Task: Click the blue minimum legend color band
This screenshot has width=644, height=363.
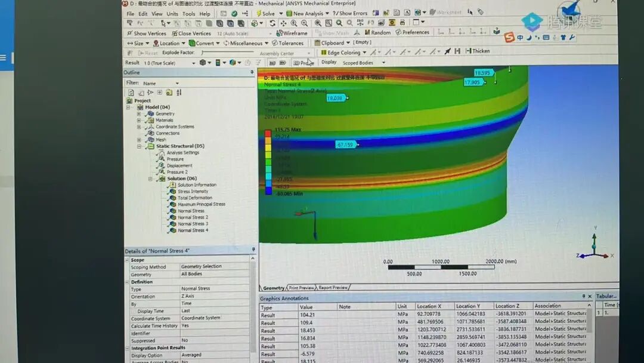Action: pos(268,190)
